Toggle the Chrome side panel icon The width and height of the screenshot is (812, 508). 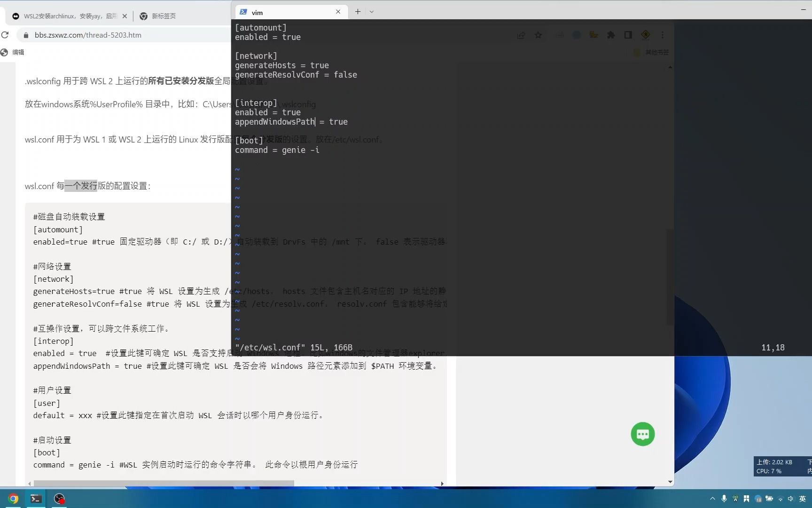[x=628, y=35]
